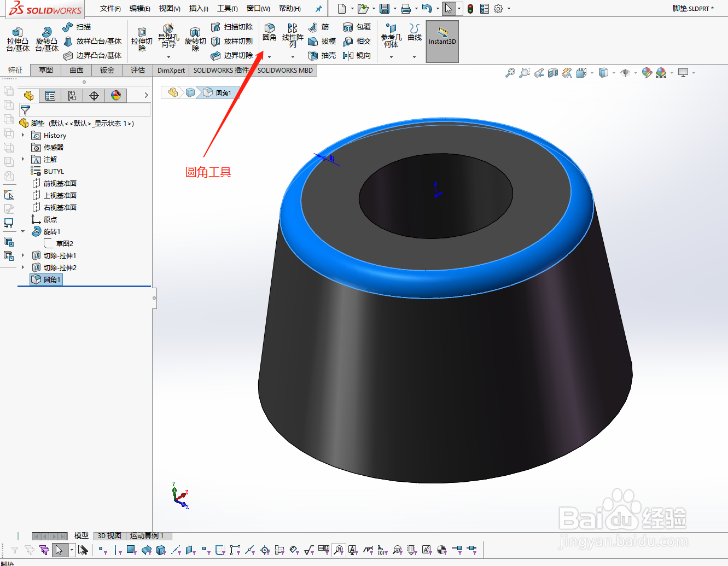
Task: Switch to PropertyManager panel tab
Action: click(x=50, y=96)
